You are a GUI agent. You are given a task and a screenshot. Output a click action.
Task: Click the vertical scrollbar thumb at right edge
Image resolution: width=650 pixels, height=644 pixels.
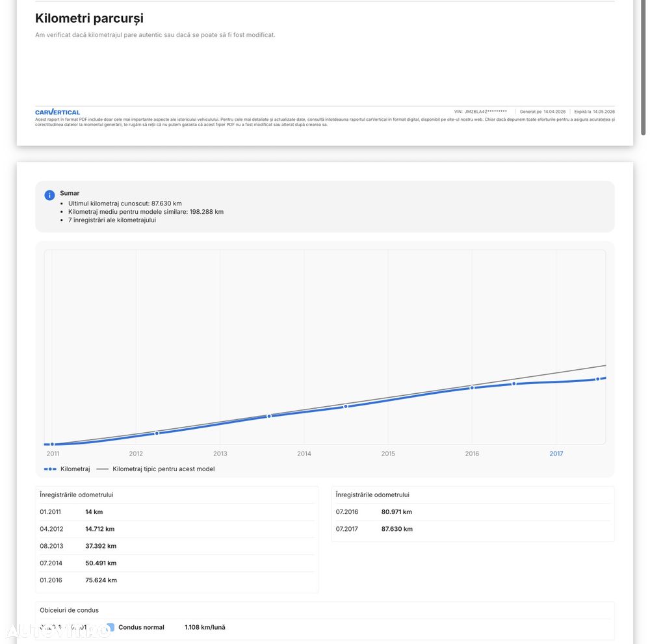click(x=643, y=65)
